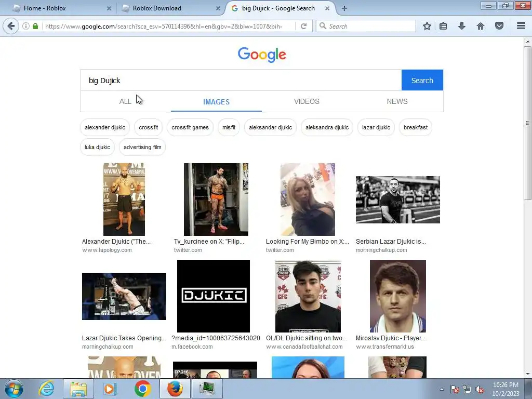Viewport: 532px width, 399px height.
Task: Select the misfit suggestion chip
Action: pyautogui.click(x=229, y=128)
